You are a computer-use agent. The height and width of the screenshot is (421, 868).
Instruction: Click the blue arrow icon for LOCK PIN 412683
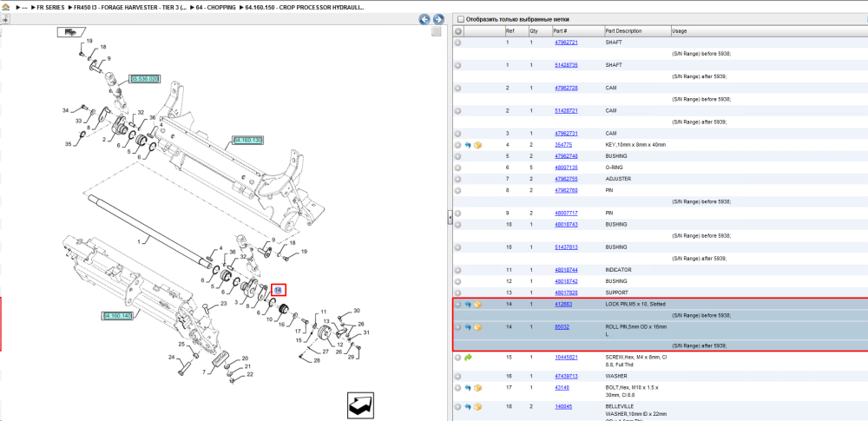click(x=468, y=304)
